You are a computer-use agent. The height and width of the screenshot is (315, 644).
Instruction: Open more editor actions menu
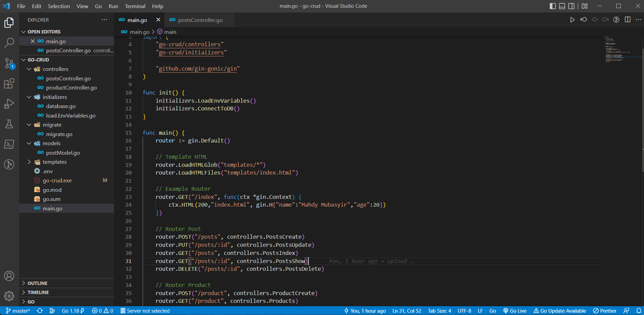coord(638,20)
